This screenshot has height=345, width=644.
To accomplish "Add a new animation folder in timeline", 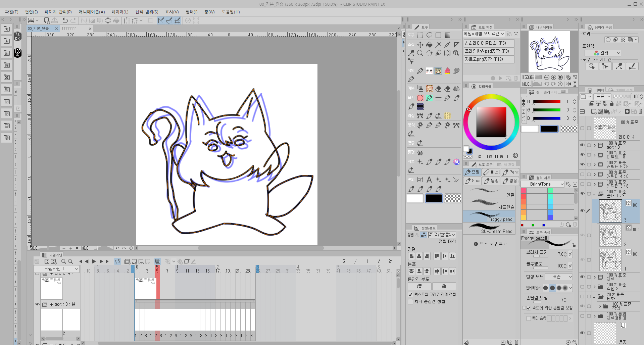I will click(127, 261).
